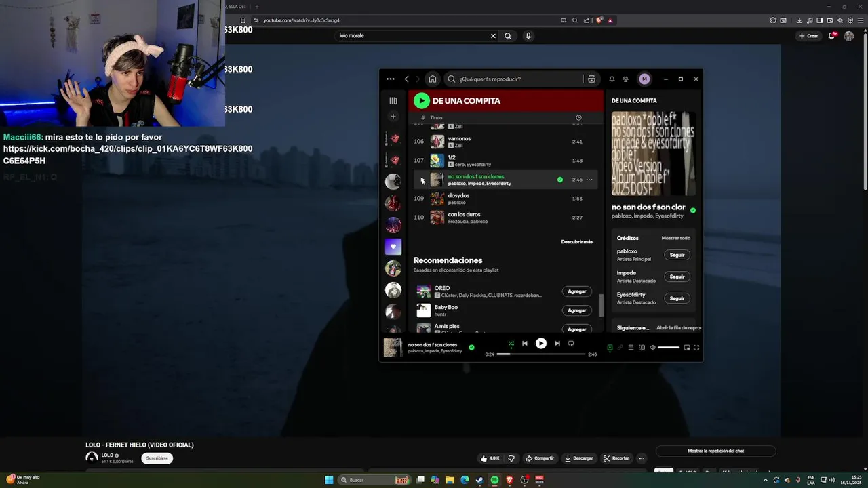Open YouTube video more actions ellipsis
The height and width of the screenshot is (488, 868).
point(642,458)
